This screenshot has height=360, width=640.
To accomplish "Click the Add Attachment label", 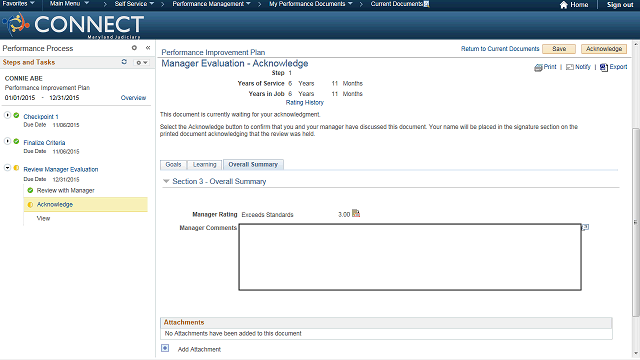I will tap(199, 349).
